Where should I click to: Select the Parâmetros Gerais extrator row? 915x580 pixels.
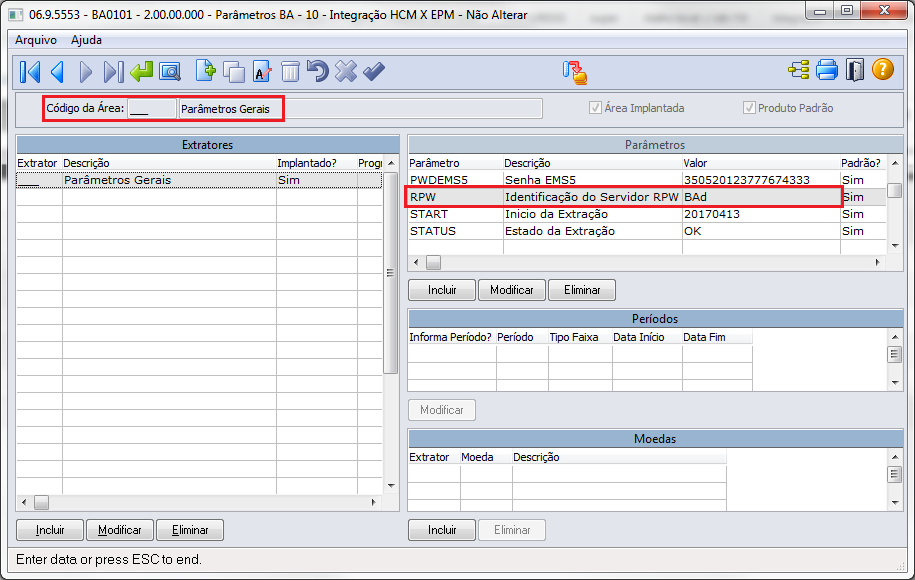(x=199, y=180)
